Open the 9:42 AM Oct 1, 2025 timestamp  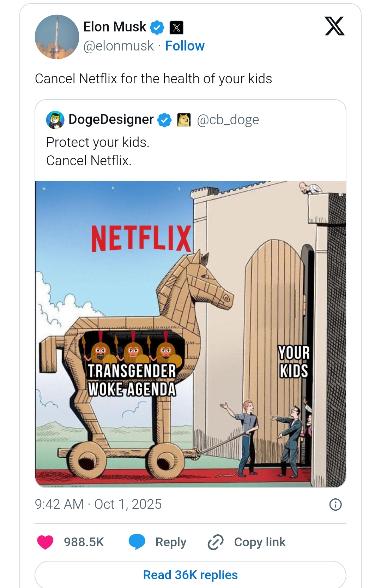[98, 504]
